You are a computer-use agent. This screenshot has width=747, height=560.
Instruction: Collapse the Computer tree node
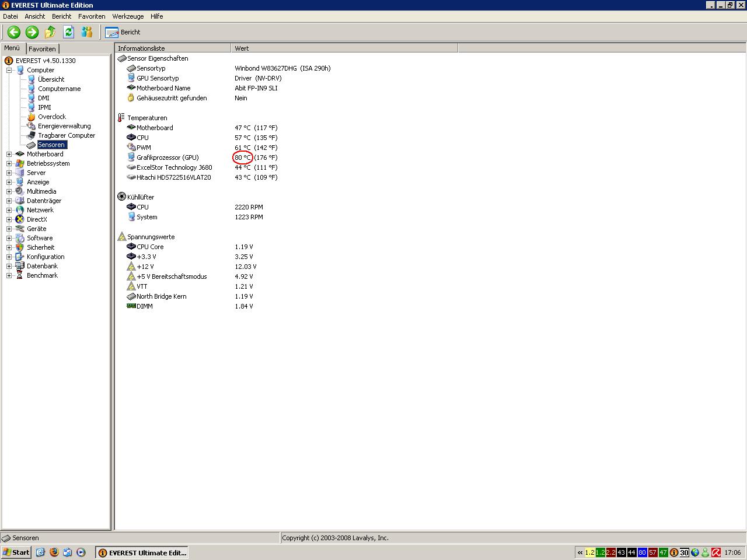click(x=9, y=70)
